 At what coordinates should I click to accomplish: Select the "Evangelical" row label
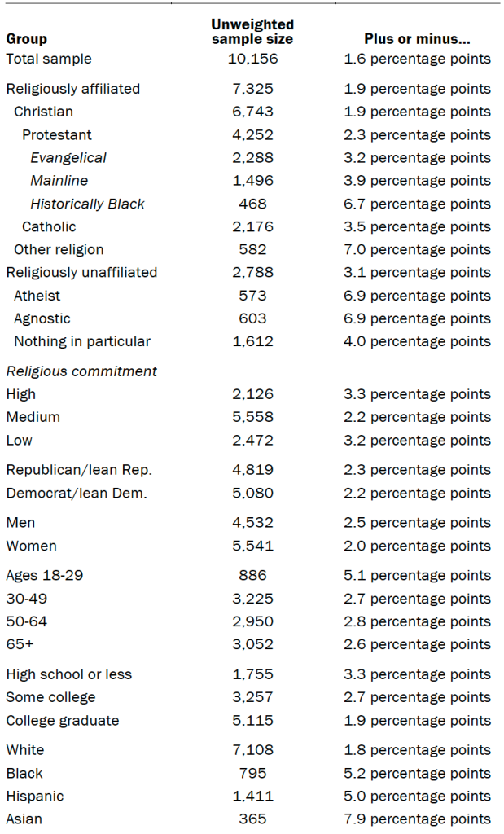point(68,158)
